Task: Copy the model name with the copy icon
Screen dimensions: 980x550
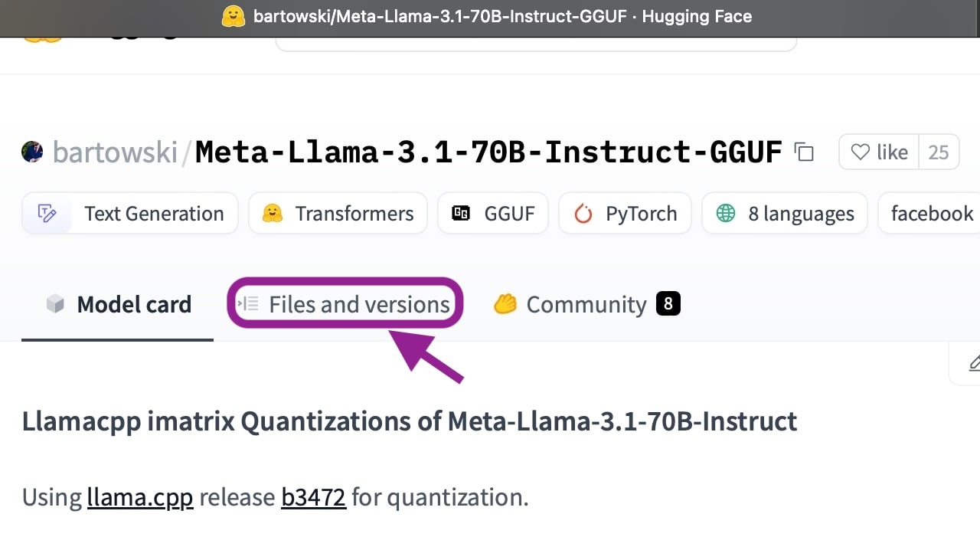Action: pyautogui.click(x=804, y=152)
